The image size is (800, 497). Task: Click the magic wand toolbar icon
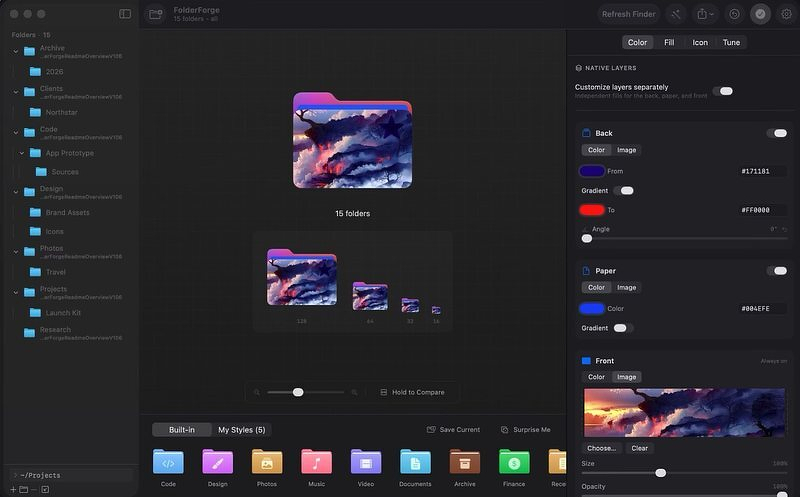click(676, 14)
